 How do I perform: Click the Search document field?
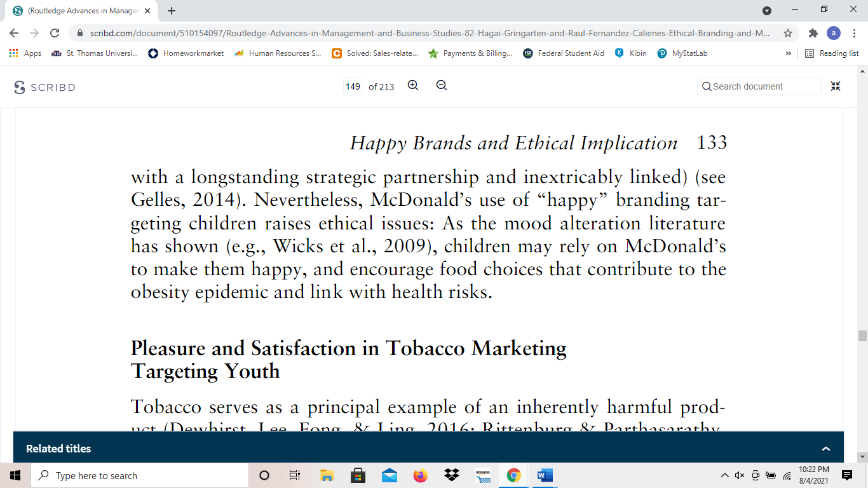click(x=759, y=86)
